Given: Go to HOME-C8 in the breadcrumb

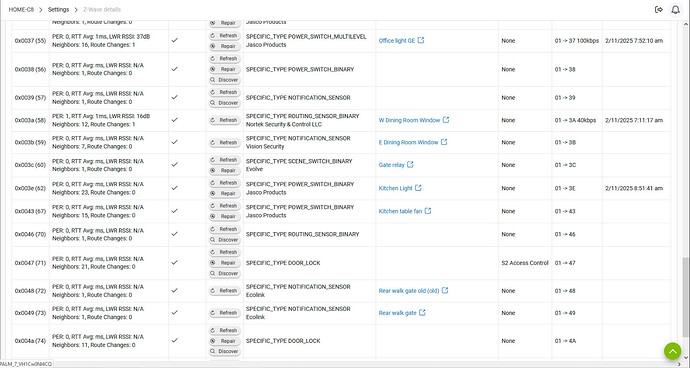Looking at the screenshot, I should 21,9.
